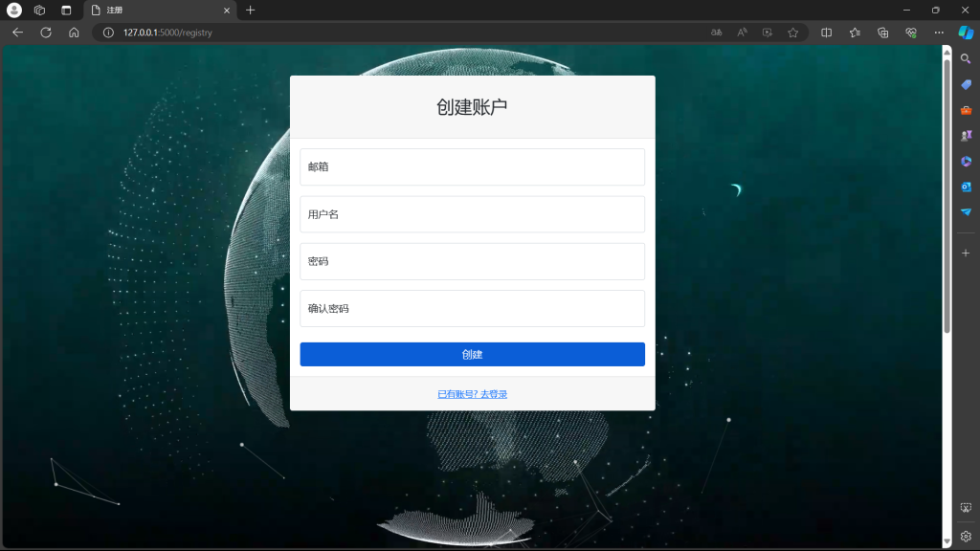The width and height of the screenshot is (980, 551).
Task: Focus the 邮箱 input field
Action: tap(472, 166)
